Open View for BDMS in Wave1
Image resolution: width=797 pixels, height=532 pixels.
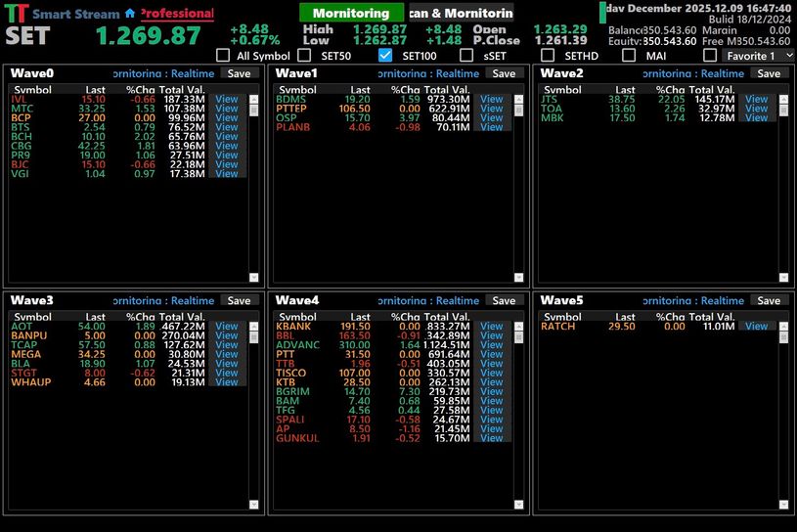[x=491, y=99]
